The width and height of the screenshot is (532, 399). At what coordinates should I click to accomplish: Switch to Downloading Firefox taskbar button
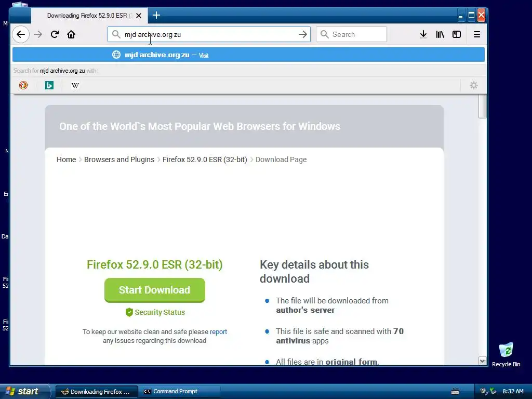96,392
